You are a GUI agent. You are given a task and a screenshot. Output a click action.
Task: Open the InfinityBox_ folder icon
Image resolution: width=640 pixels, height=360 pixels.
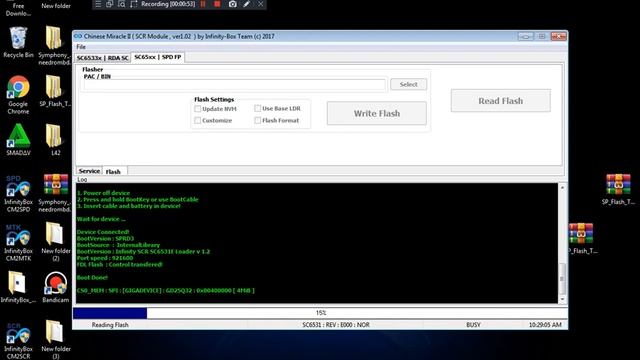pyautogui.click(x=18, y=287)
